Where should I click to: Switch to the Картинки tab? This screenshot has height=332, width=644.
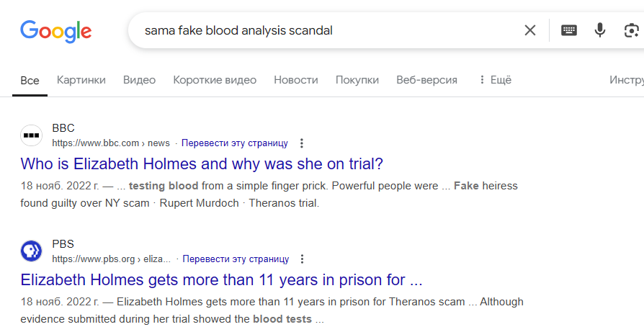pyautogui.click(x=81, y=80)
